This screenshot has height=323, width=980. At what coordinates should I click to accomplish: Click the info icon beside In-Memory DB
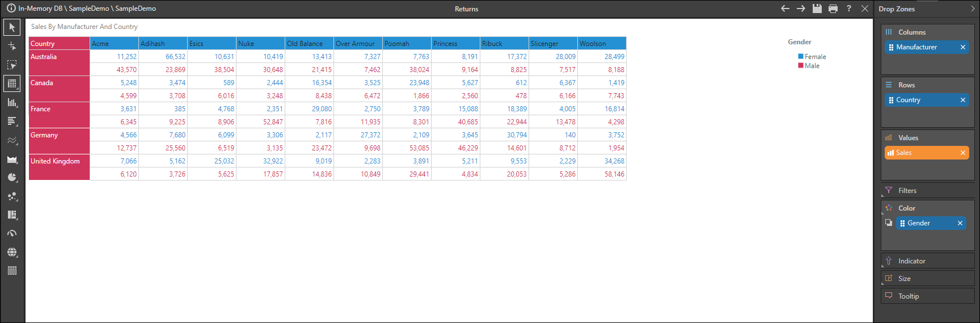pos(11,9)
